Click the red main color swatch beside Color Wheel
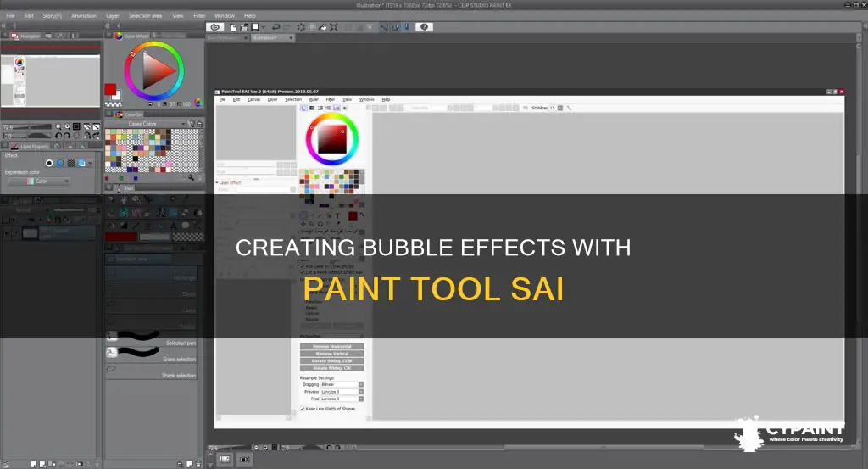 point(110,89)
